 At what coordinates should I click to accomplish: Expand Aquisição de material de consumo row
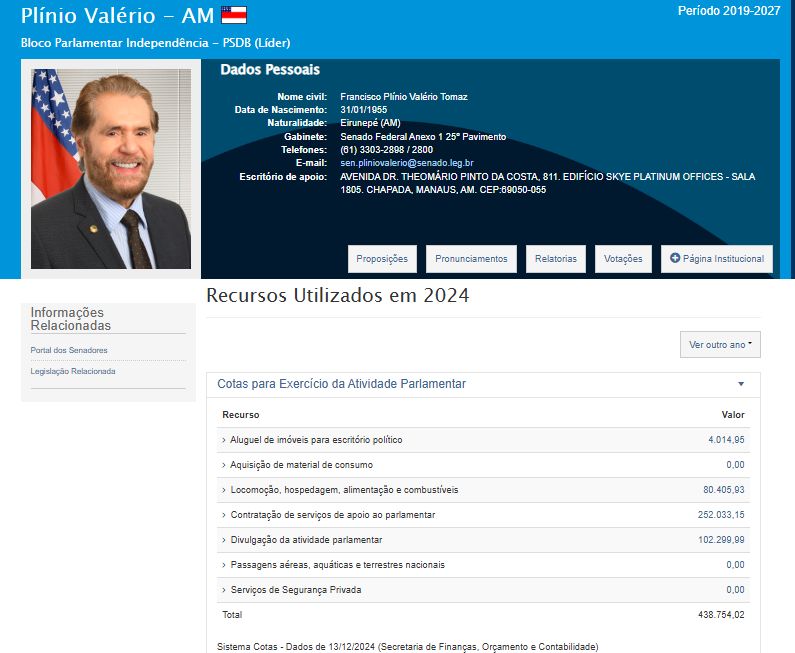tap(297, 464)
